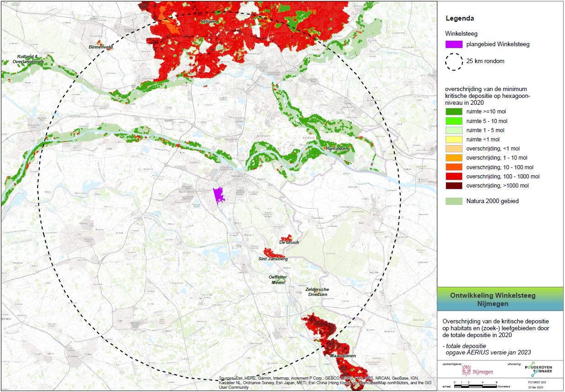Click the 'Ontwikkeling Winkelsteeg Nijmegen' title banner

pyautogui.click(x=500, y=299)
